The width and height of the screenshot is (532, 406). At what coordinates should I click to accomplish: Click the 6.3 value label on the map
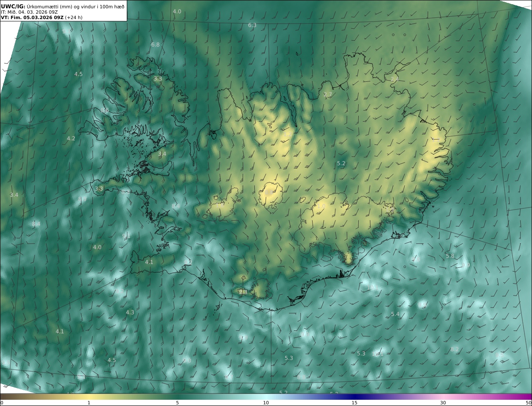(252, 25)
